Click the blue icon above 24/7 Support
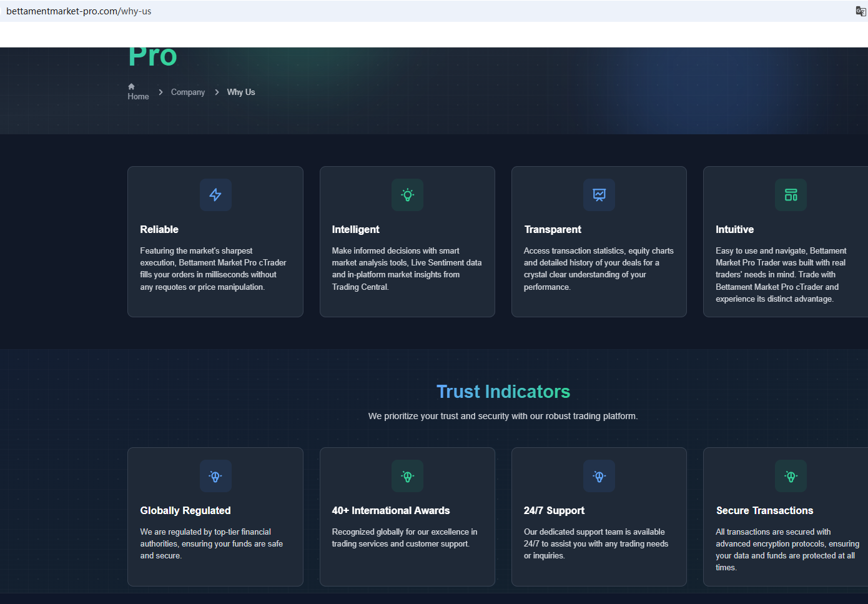The height and width of the screenshot is (604, 868). point(599,476)
